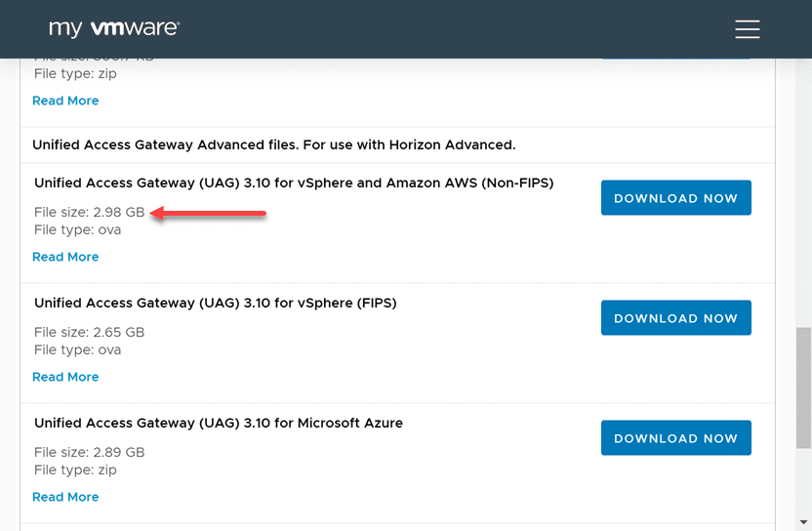The height and width of the screenshot is (531, 812).
Task: Click the my vmware logo
Action: 113,28
